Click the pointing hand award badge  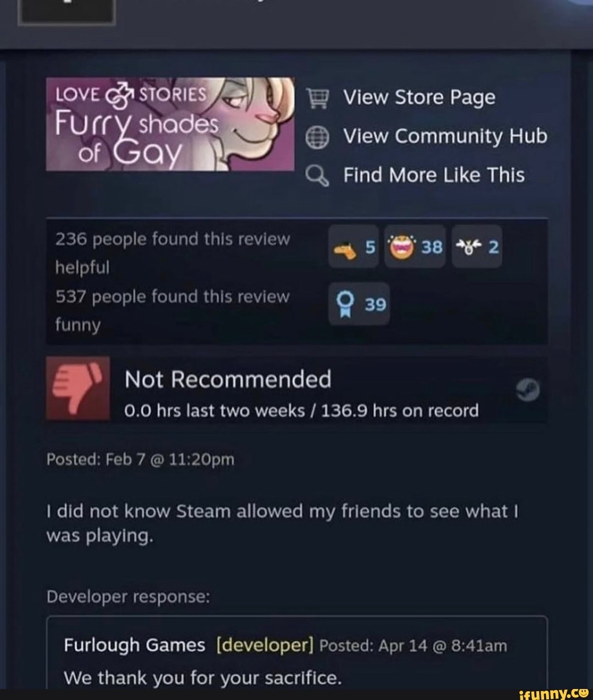[x=354, y=247]
